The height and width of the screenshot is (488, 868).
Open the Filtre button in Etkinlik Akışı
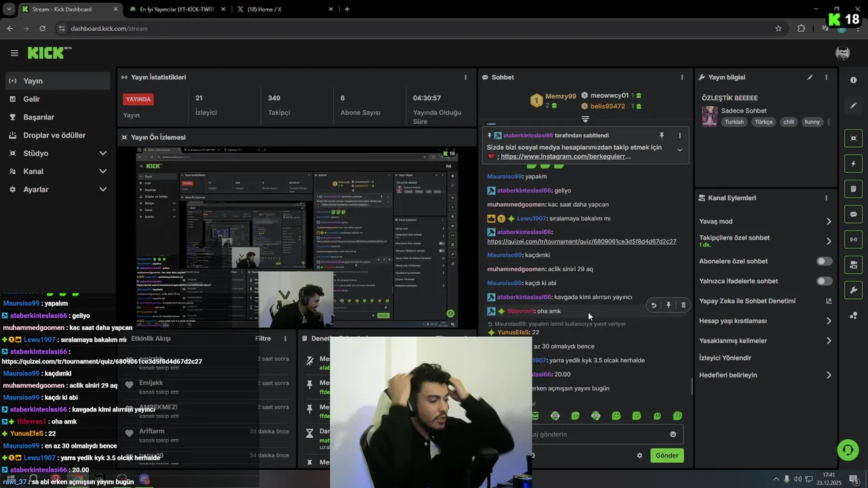[x=262, y=338]
